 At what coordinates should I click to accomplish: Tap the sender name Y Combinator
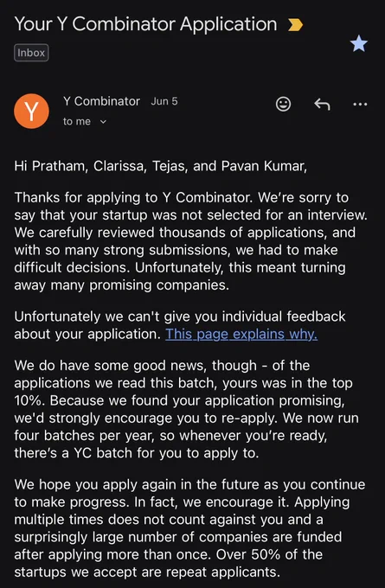point(101,101)
